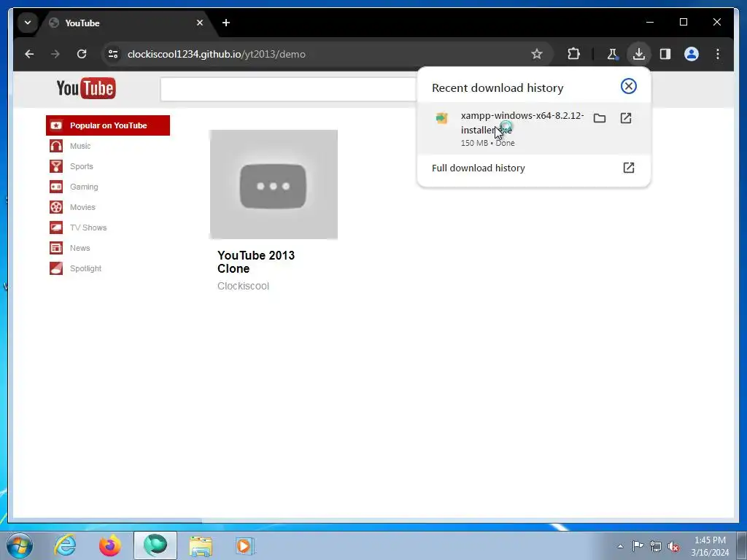The height and width of the screenshot is (560, 747).
Task: Open the Extensions puzzle menu
Action: [573, 54]
